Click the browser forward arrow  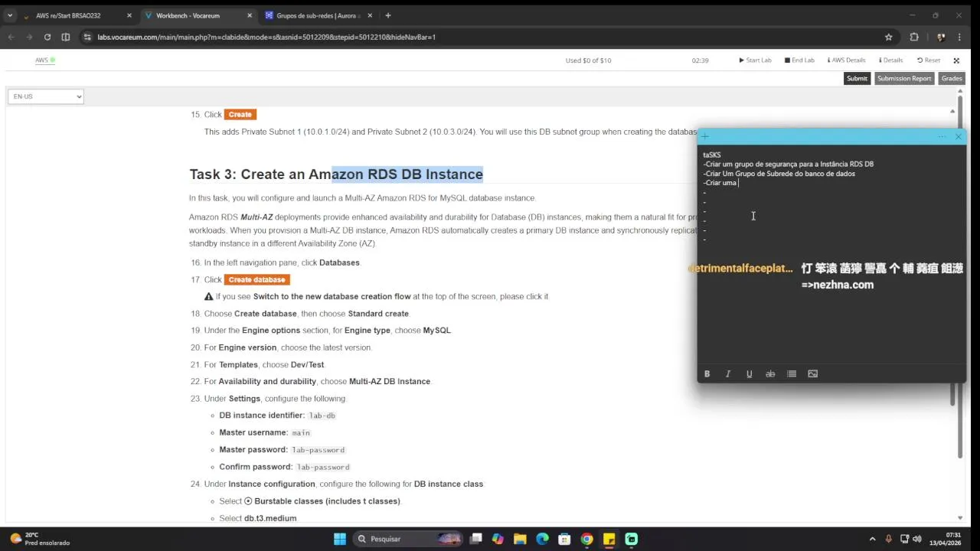(x=29, y=37)
